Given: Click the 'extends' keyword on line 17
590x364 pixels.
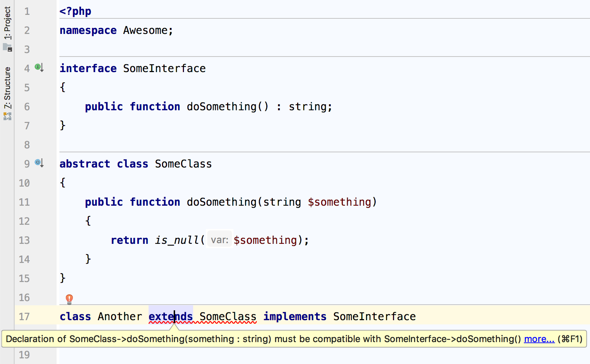Looking at the screenshot, I should coord(170,316).
